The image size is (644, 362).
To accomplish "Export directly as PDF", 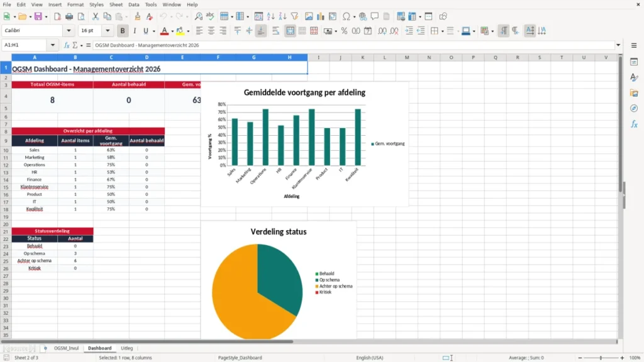I will (x=57, y=16).
